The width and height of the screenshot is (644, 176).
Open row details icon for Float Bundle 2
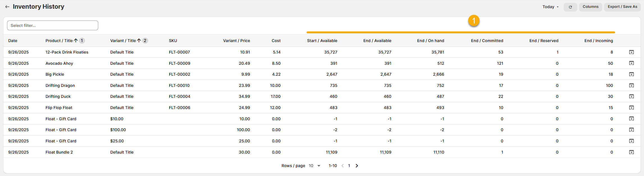coord(631,152)
